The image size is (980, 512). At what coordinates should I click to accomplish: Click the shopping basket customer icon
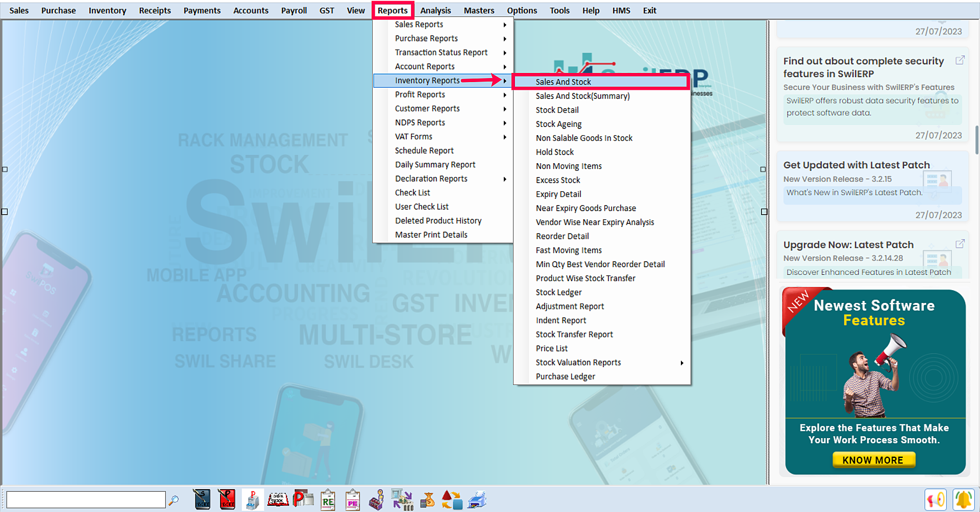click(377, 500)
